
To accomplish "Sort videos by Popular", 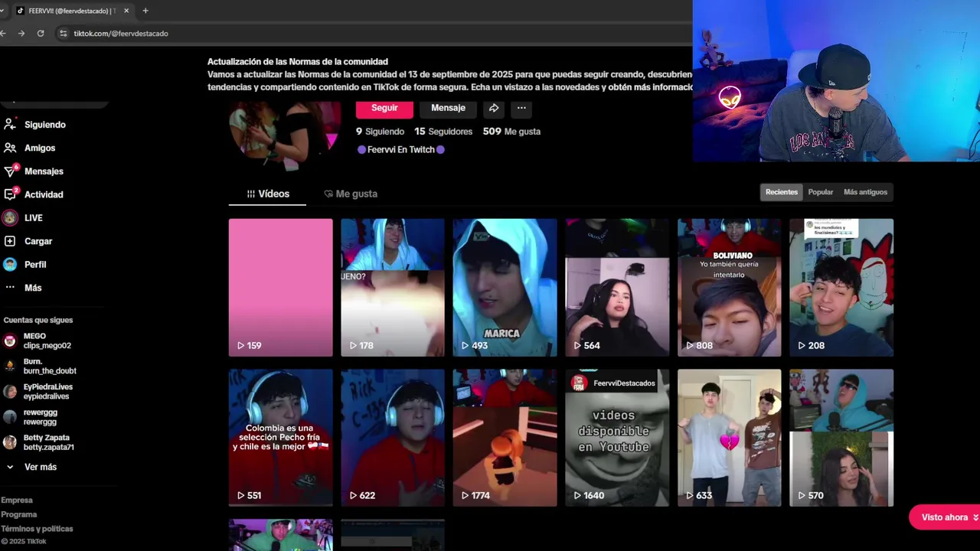I will (x=820, y=192).
